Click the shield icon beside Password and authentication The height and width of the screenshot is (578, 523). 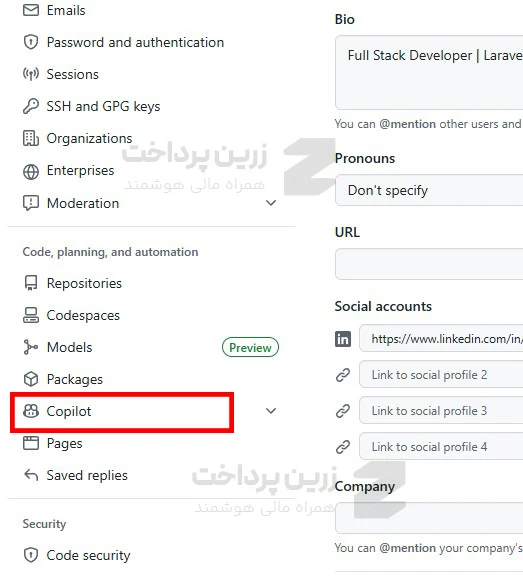(31, 42)
